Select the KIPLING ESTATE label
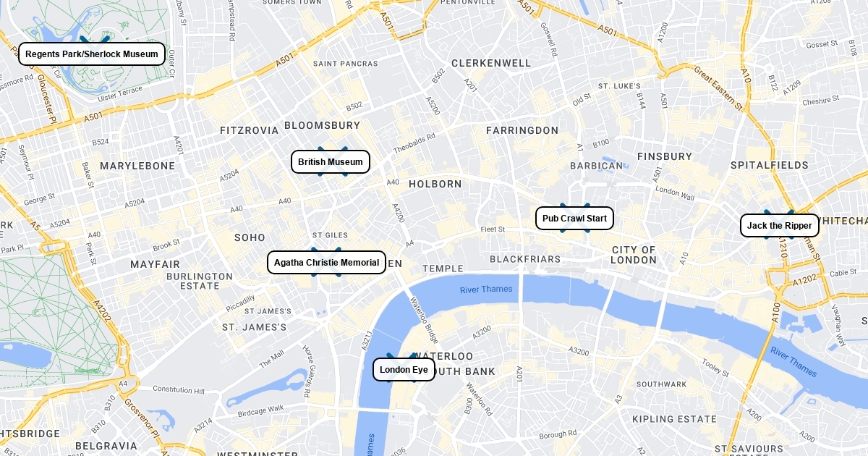Viewport: 868px width, 456px height. click(674, 419)
